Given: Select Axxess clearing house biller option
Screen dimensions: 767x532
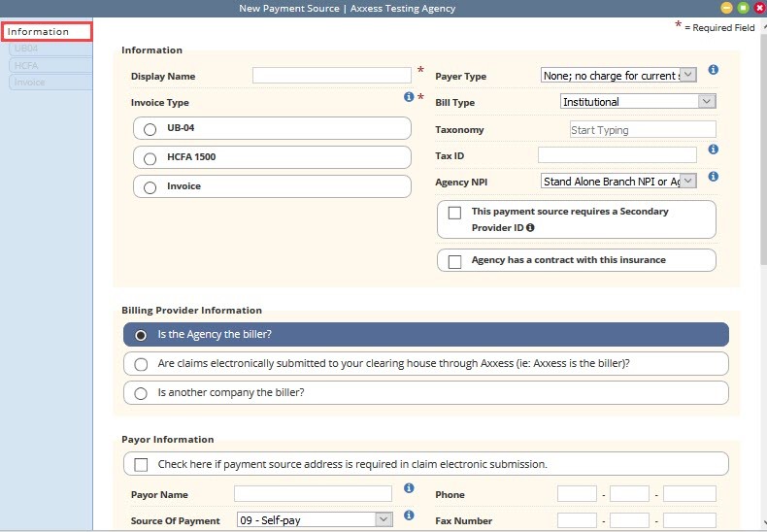Looking at the screenshot, I should coord(141,364).
